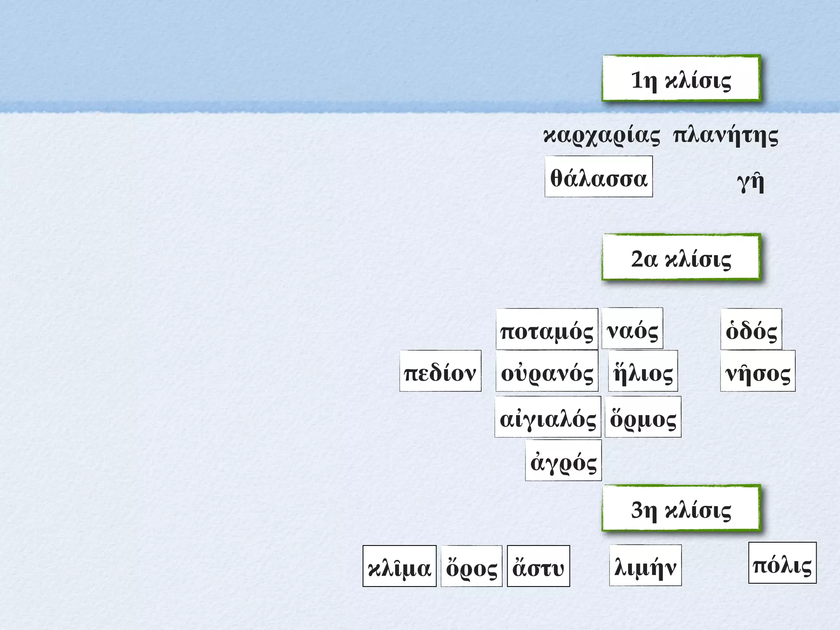
Task: Click the νῆσος word card
Action: click(x=758, y=371)
